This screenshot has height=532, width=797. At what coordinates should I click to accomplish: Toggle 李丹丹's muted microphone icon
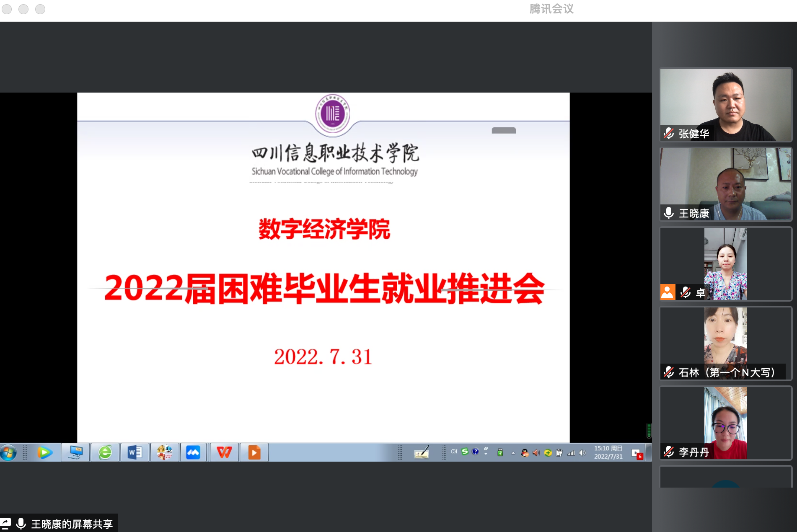click(669, 452)
